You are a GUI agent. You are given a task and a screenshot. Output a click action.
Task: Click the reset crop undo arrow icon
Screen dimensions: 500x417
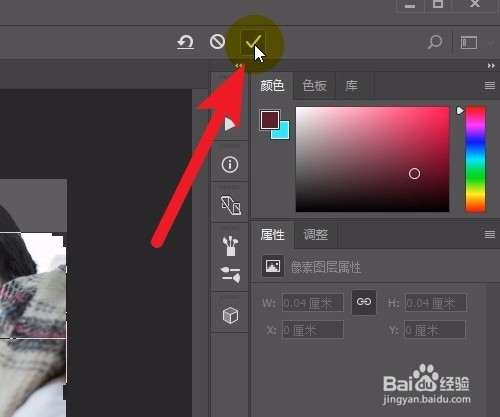(x=185, y=43)
